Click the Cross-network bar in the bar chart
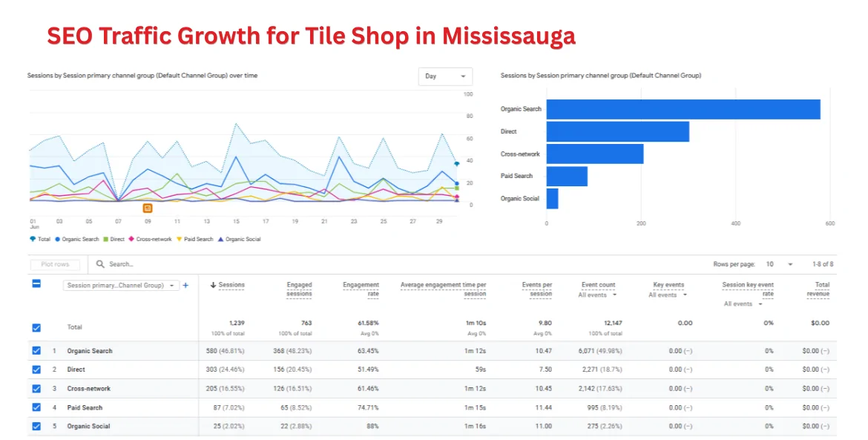This screenshot has width=868, height=440. coord(595,154)
